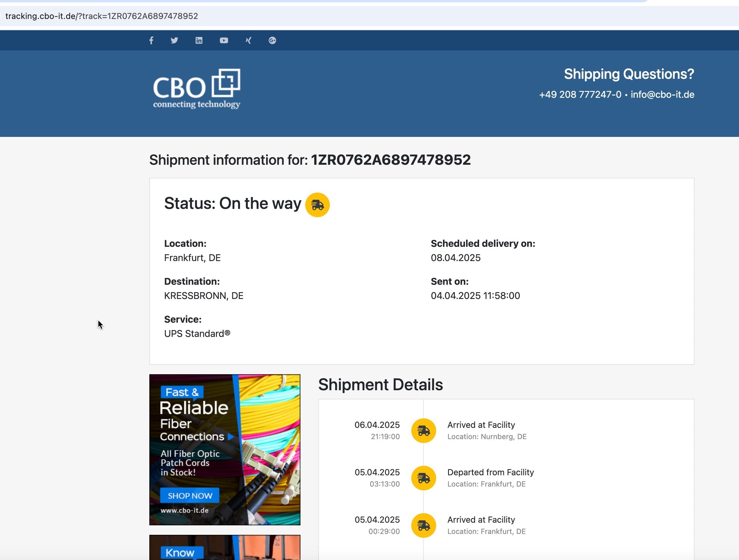Click time 21:19:00 in shipment timeline
This screenshot has height=560, width=739.
click(x=385, y=436)
